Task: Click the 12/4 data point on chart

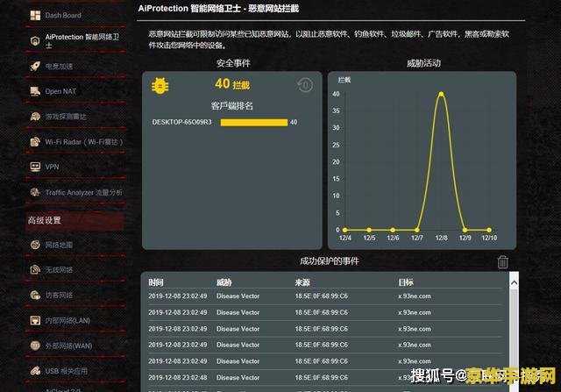Action: pyautogui.click(x=344, y=230)
